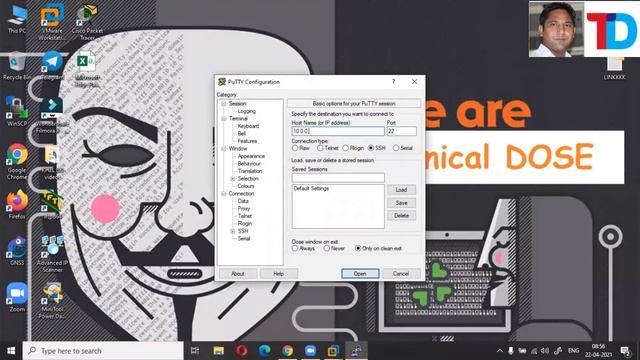Open Chrome from the taskbar
Viewport: 640px width, 360px height.
[287, 351]
